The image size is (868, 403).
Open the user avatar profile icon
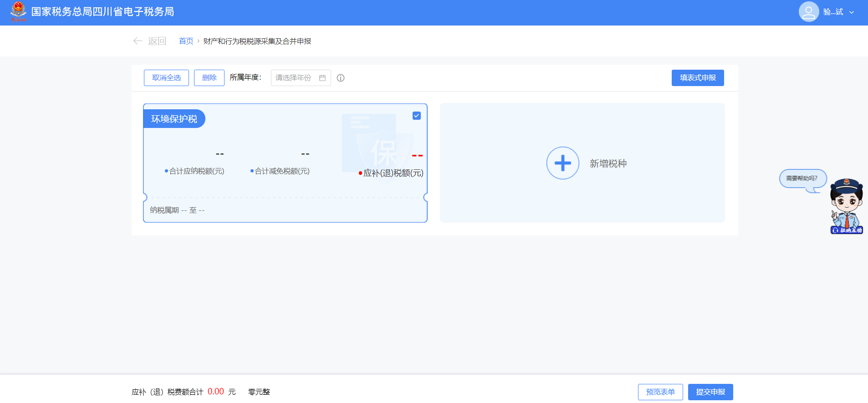(809, 12)
